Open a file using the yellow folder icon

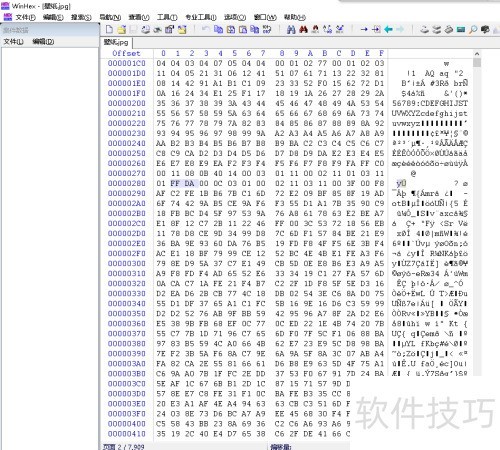click(121, 29)
